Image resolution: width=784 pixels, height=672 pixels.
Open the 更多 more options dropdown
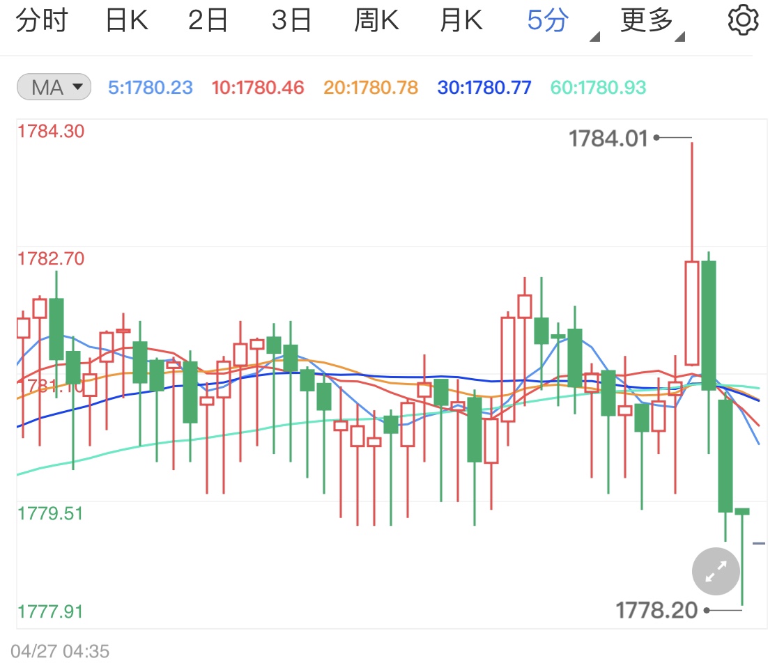pyautogui.click(x=652, y=22)
